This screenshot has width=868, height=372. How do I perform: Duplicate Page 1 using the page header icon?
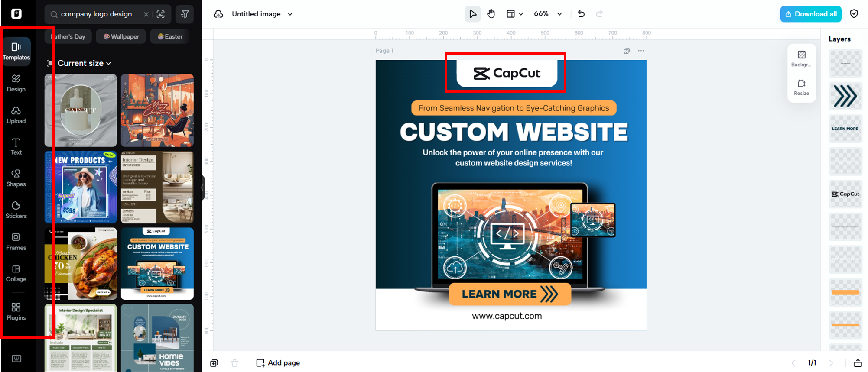pos(627,51)
